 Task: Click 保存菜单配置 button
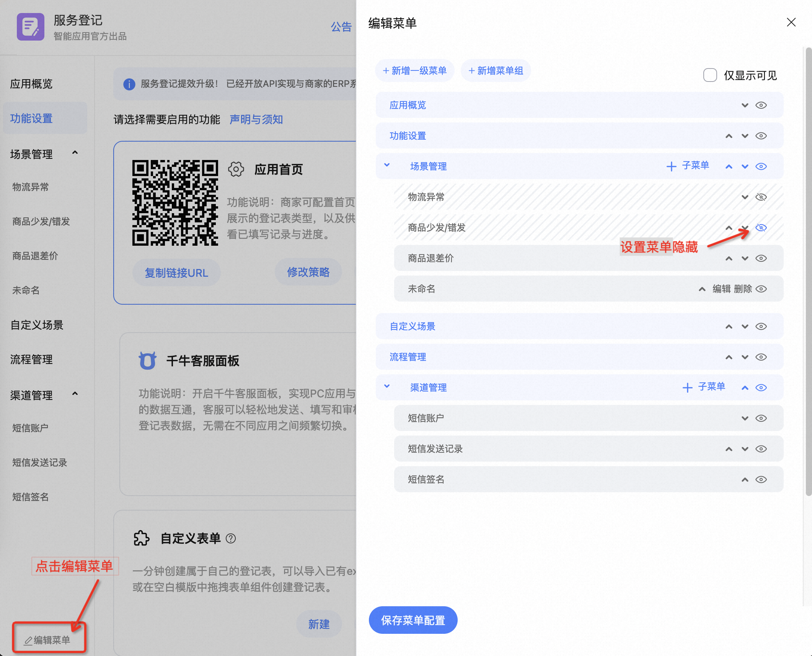[x=413, y=620]
